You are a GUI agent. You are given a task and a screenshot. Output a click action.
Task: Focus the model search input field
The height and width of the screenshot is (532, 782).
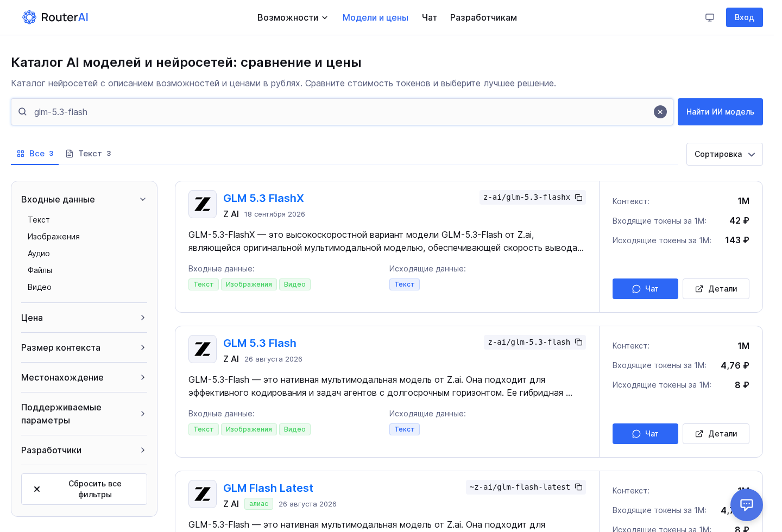click(x=342, y=112)
